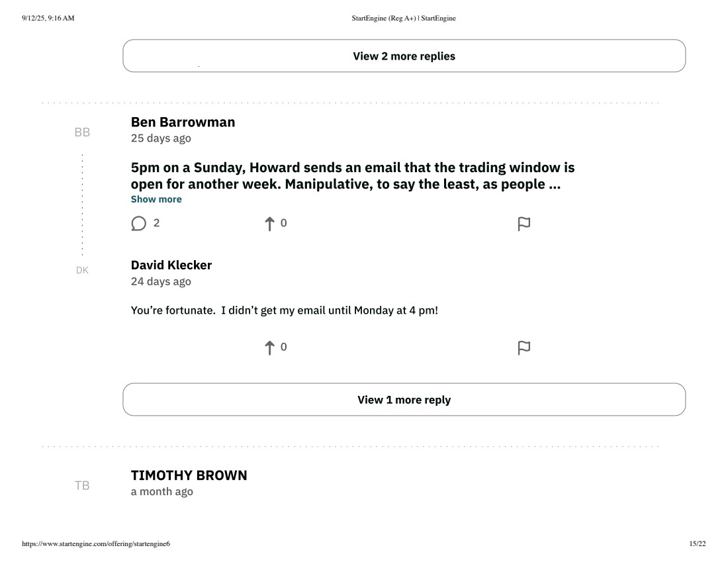This screenshot has height=562, width=728.
Task: Click the 25 days ago timestamp
Action: pyautogui.click(x=161, y=138)
